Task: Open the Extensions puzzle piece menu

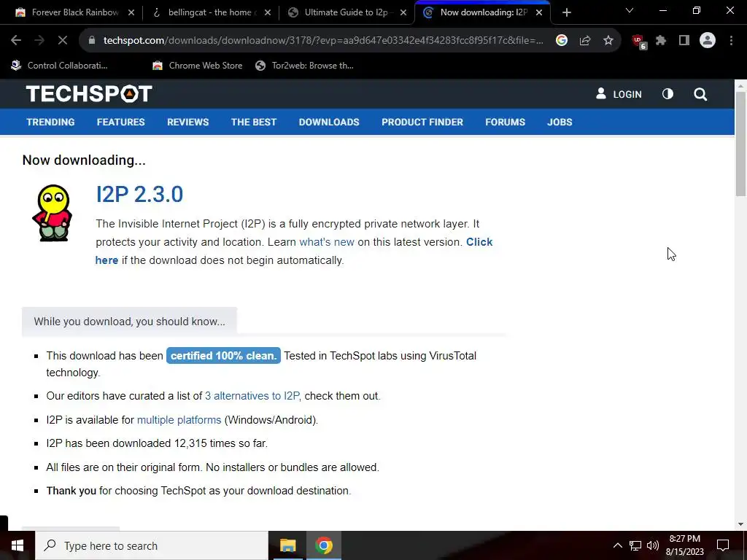Action: (661, 41)
